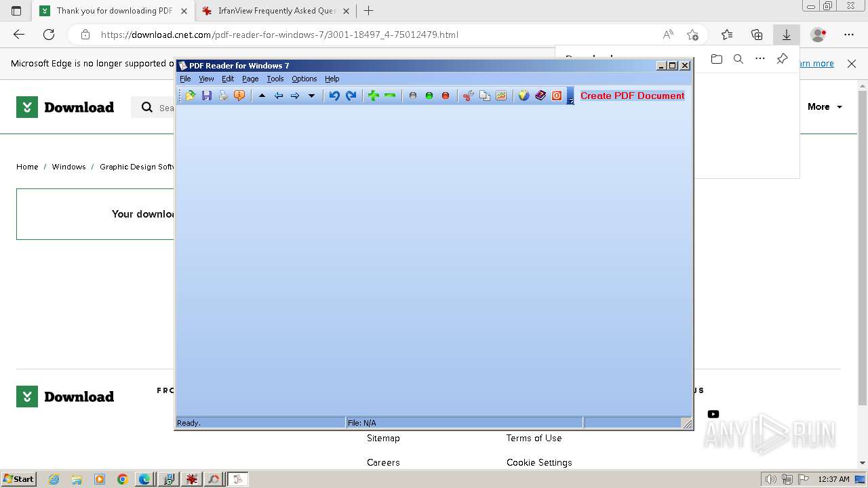Open Internet Explorer from taskbar
Screen dimensions: 868x488
point(54,479)
